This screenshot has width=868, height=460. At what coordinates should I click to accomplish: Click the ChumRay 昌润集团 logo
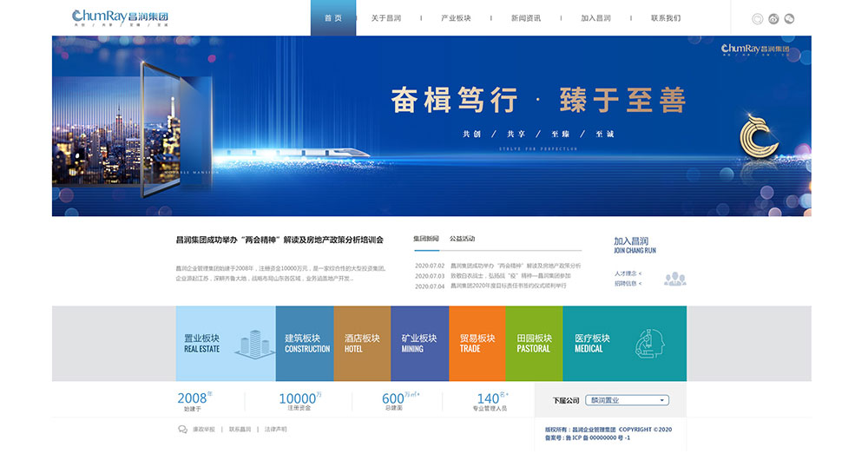[122, 17]
